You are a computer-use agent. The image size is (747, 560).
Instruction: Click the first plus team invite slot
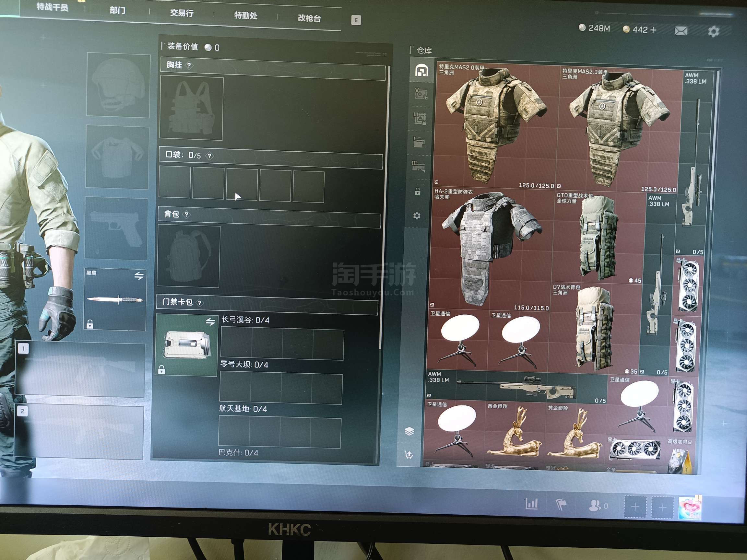coord(635,507)
